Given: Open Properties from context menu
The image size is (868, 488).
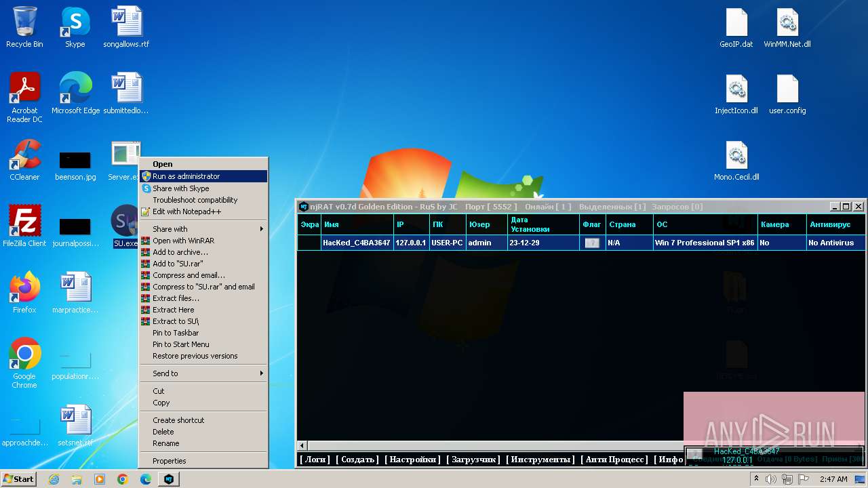Looking at the screenshot, I should pyautogui.click(x=203, y=461).
